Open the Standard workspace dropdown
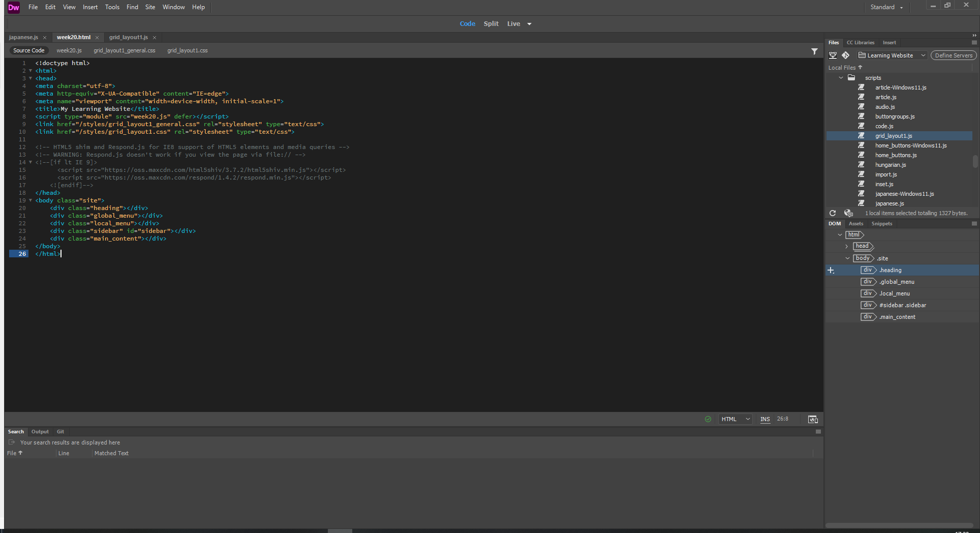Image resolution: width=980 pixels, height=533 pixels. tap(886, 7)
